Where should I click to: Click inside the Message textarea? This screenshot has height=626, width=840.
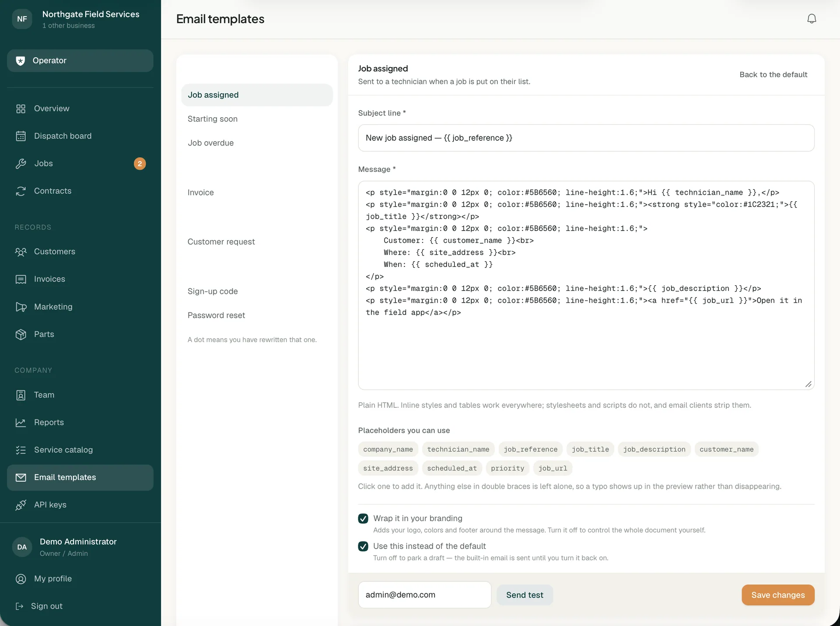click(586, 285)
